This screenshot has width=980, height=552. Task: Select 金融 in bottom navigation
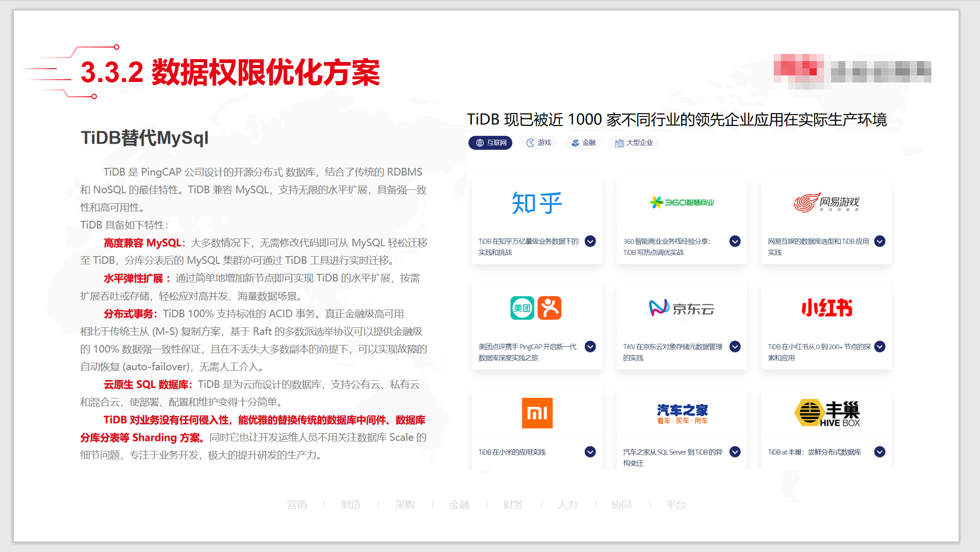[x=459, y=505]
